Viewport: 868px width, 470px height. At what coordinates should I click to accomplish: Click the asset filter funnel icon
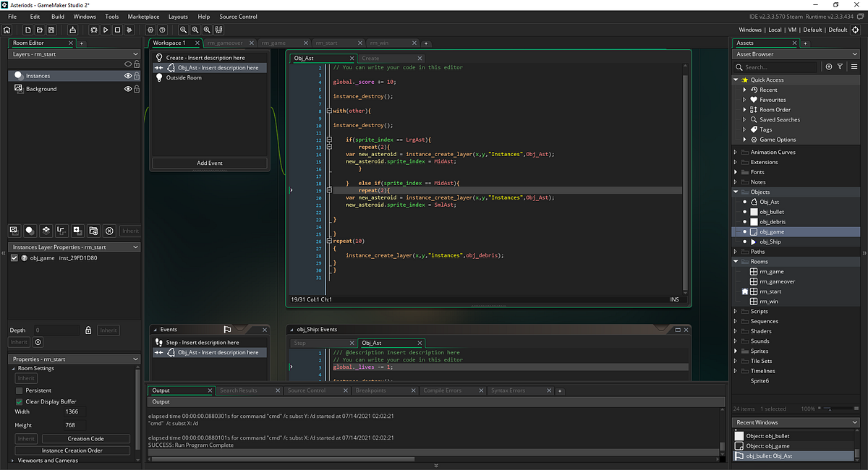point(840,67)
